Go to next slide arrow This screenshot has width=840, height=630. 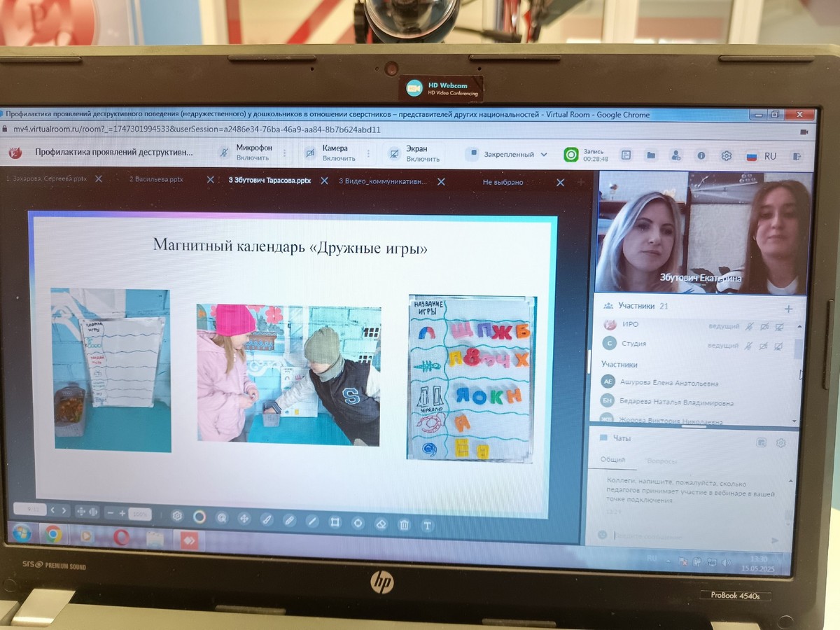coord(64,511)
